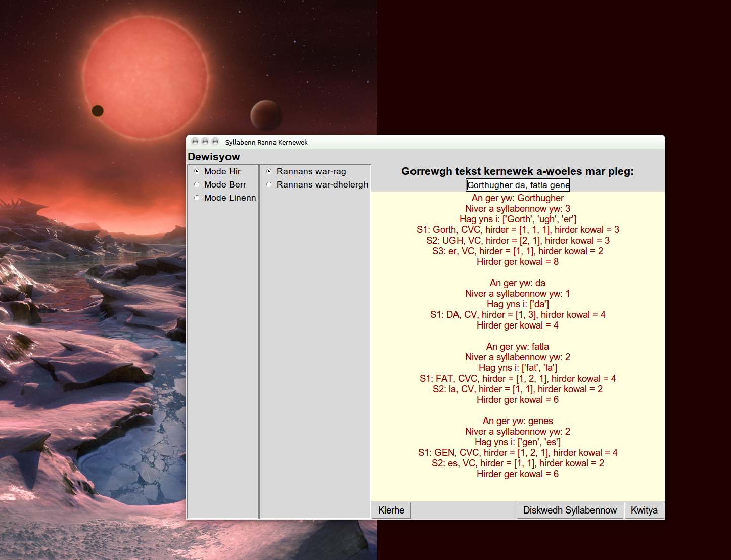Click the 'An ger yw: genes' line
This screenshot has width=731, height=560.
(x=518, y=421)
